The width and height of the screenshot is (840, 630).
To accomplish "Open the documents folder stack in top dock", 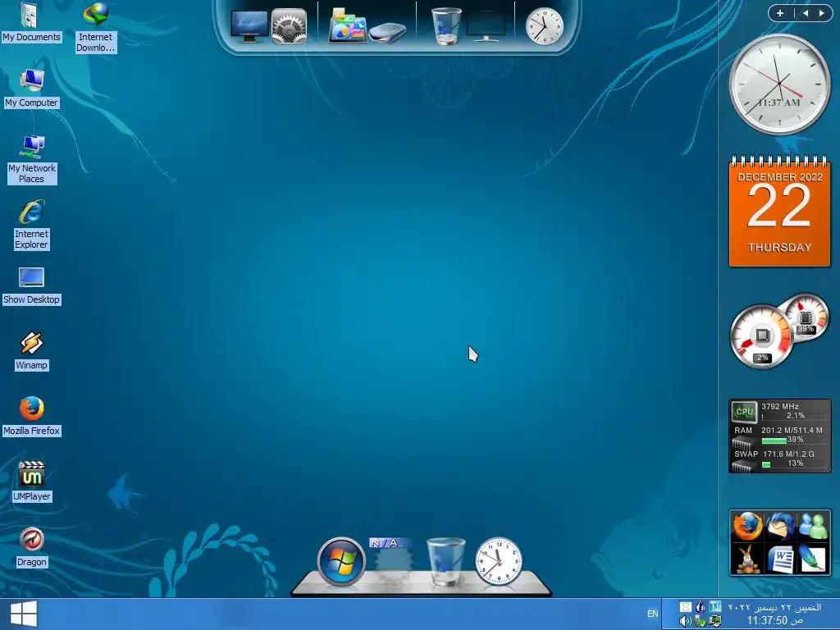I will (348, 25).
